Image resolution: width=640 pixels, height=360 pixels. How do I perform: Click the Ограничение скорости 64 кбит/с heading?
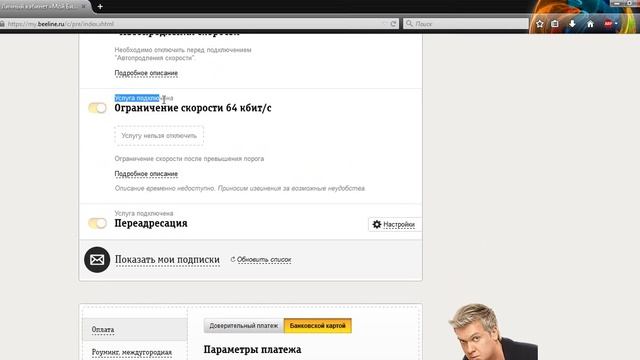193,108
